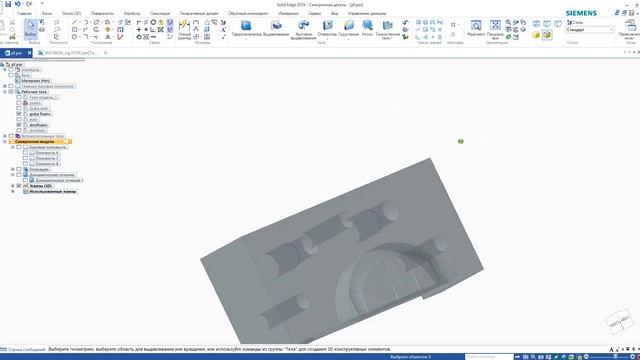Open the Поверхности ribbon tab
This screenshot has width=640, height=360.
point(102,13)
